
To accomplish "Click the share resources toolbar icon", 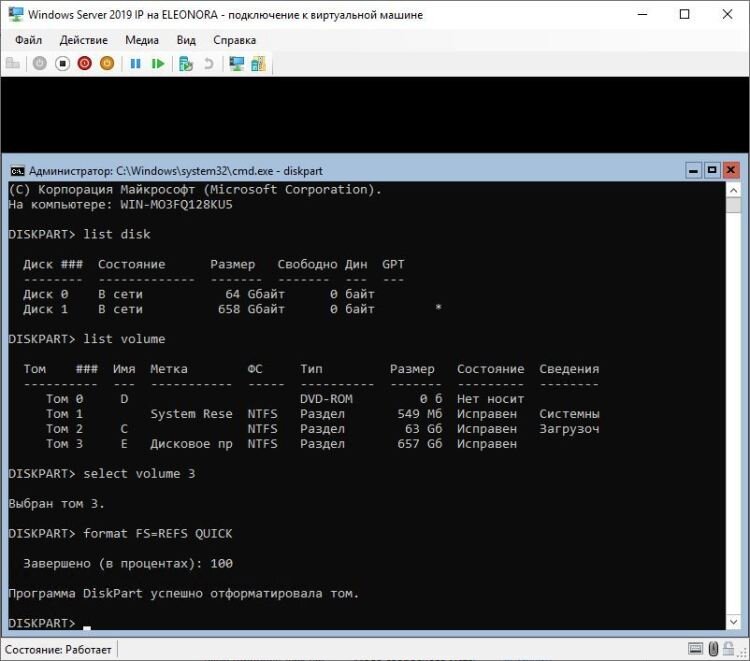I will click(258, 63).
